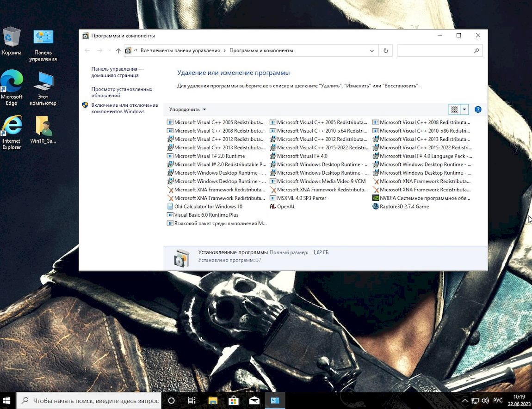
Task: Click the large icons view button
Action: tap(454, 109)
